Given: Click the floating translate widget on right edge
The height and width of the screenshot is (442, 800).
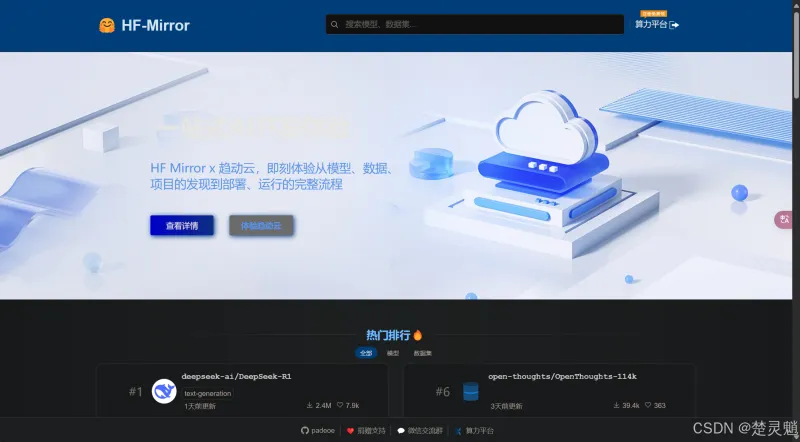Looking at the screenshot, I should coord(784,219).
